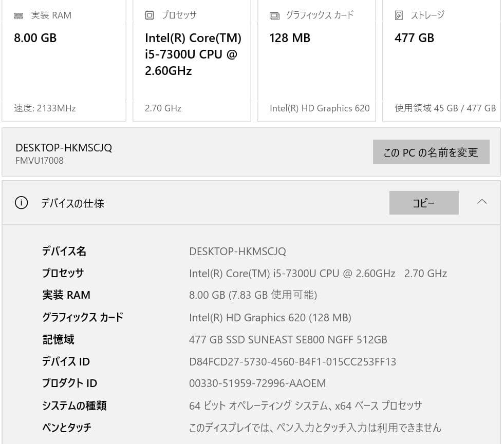Click the Intel Core i5-7300U processor spec line
Screen dimensions: 504x444
[x=319, y=273]
